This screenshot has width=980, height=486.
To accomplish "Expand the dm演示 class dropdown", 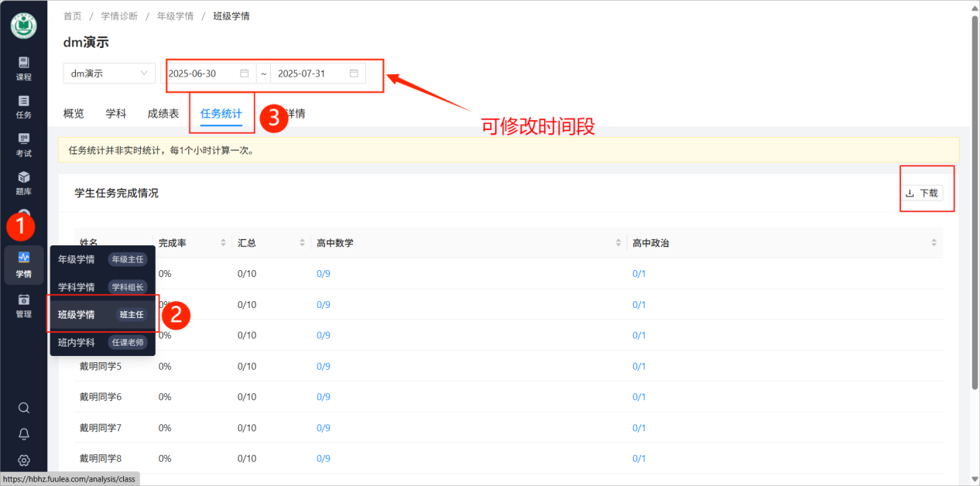I will 109,74.
